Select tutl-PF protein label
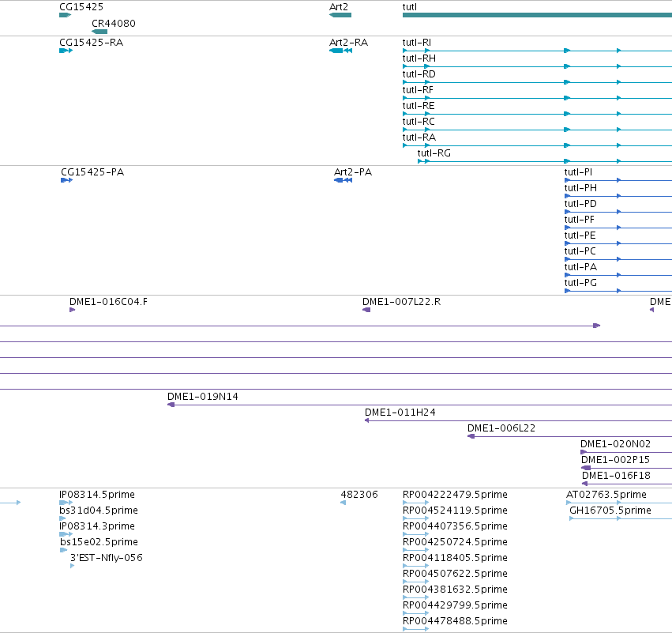672x633 pixels. 580,220
